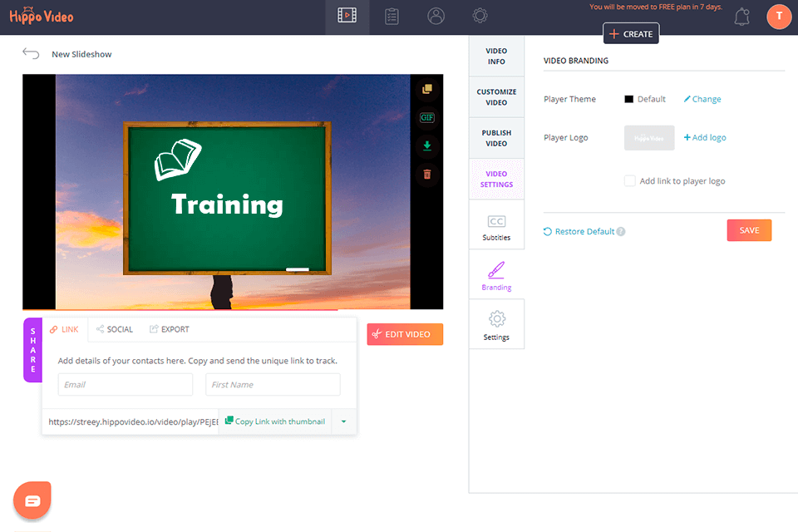798x532 pixels.
Task: Click the EDIT VIDEO button
Action: (405, 334)
